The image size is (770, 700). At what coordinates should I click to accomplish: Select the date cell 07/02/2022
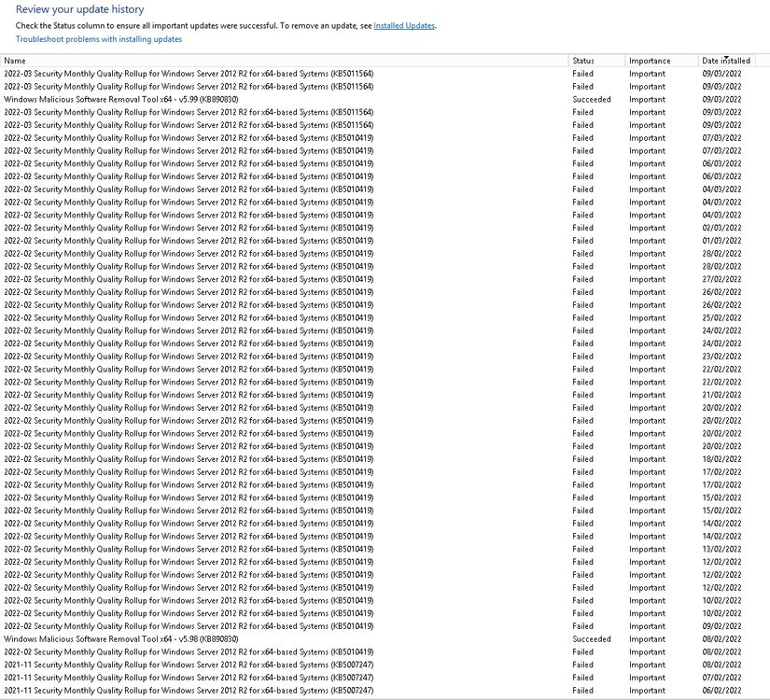[x=721, y=678]
